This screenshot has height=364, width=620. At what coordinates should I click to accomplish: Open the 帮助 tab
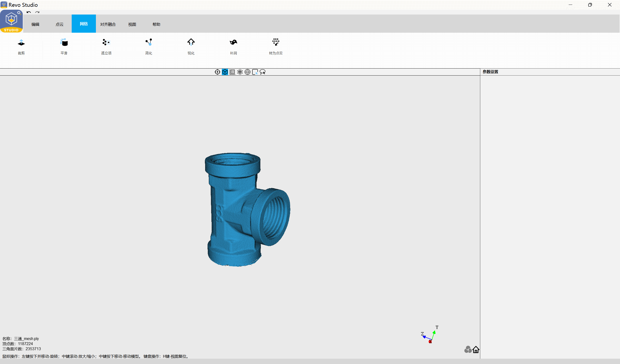(x=156, y=24)
